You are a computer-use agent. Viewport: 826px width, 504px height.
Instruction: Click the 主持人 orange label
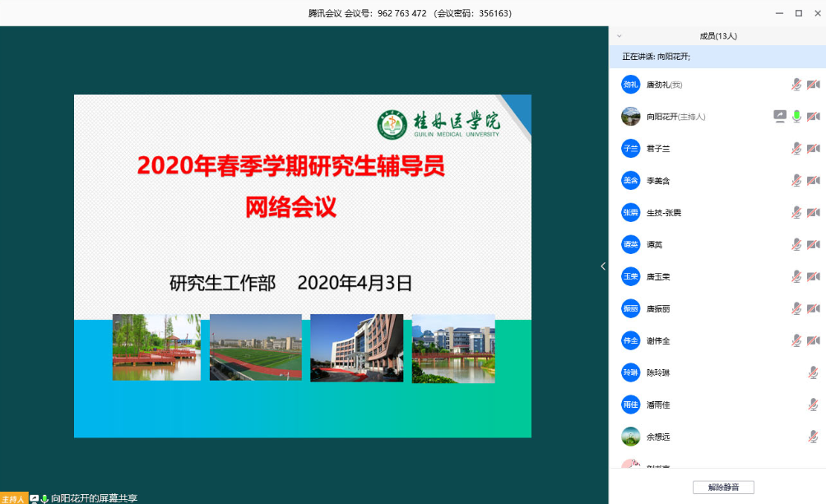tap(14, 498)
